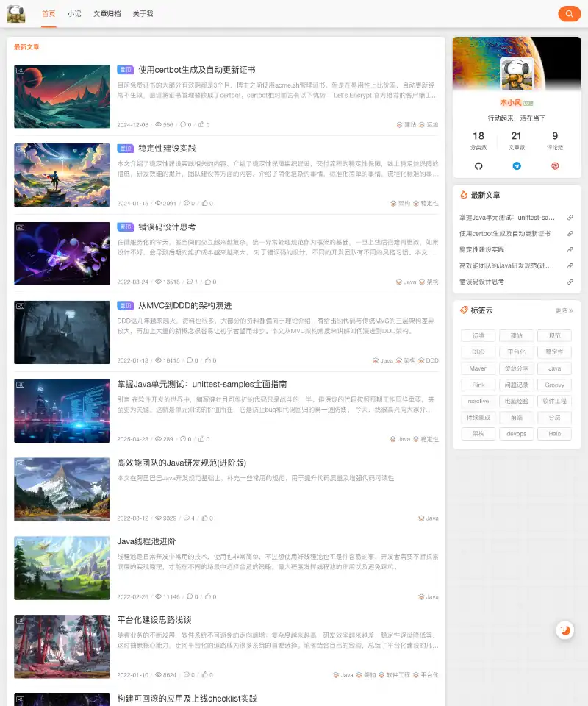
Task: Open 错误码设计思考 in sidebar latest articles
Action: coord(482,282)
